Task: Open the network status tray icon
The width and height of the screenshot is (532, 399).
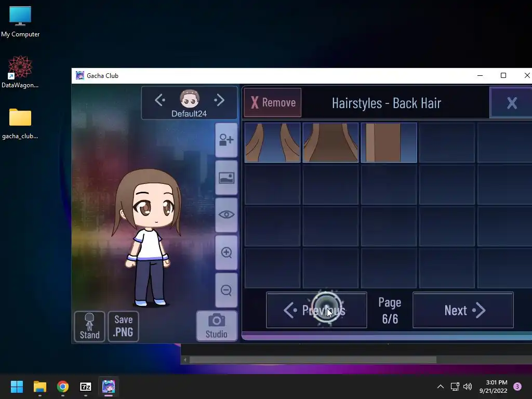Action: tap(455, 387)
